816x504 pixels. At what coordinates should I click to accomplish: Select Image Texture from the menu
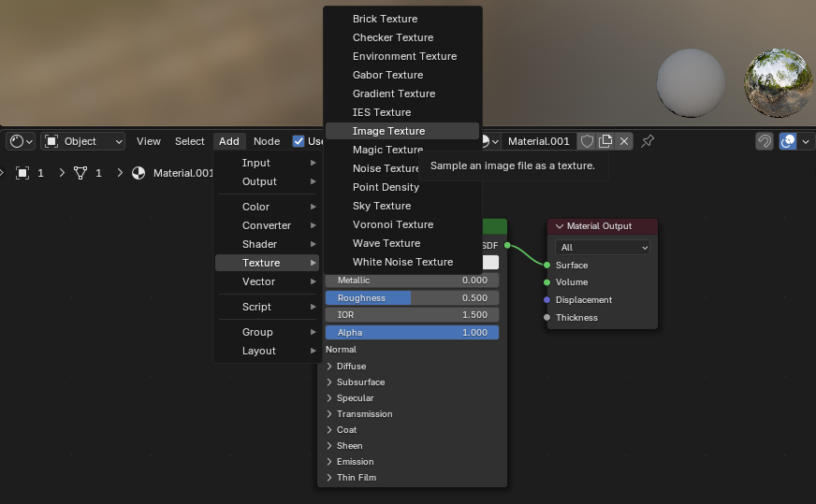click(x=388, y=131)
